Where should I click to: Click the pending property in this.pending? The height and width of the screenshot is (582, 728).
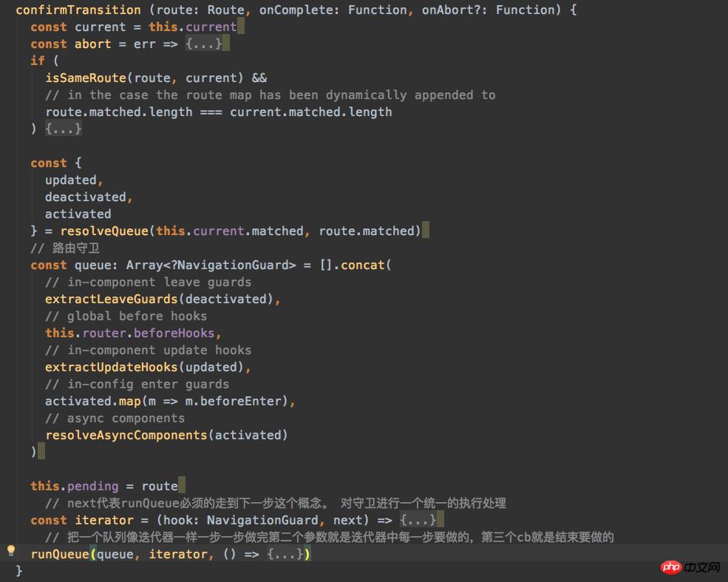click(93, 486)
